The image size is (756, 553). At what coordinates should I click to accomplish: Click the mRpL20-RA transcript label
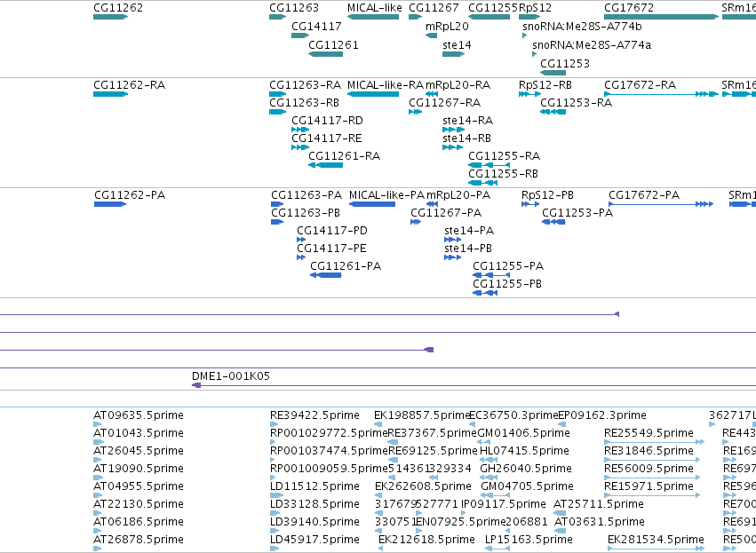(x=458, y=85)
